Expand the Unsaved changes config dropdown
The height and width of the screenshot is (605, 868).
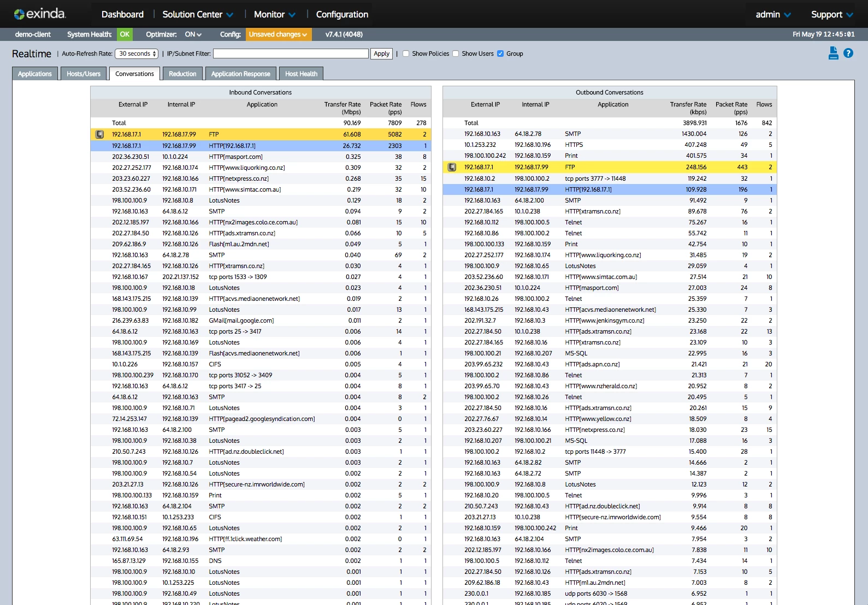(x=278, y=34)
